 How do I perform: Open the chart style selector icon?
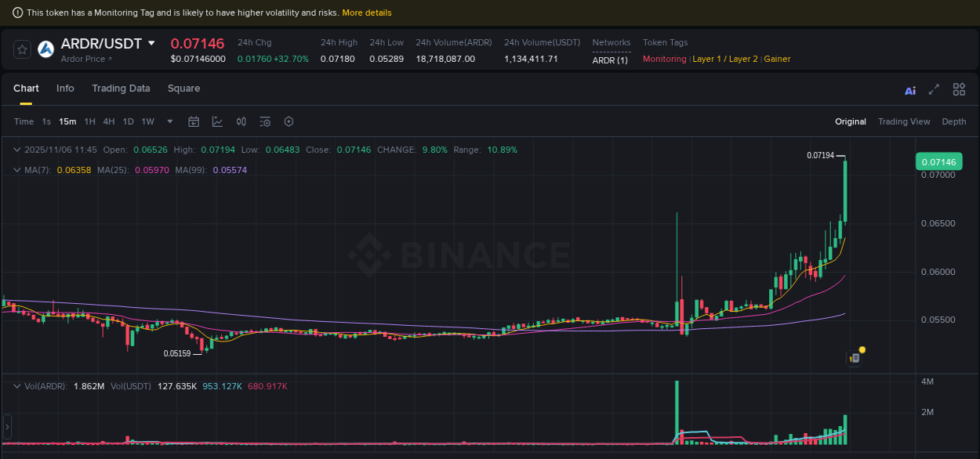pyautogui.click(x=217, y=121)
